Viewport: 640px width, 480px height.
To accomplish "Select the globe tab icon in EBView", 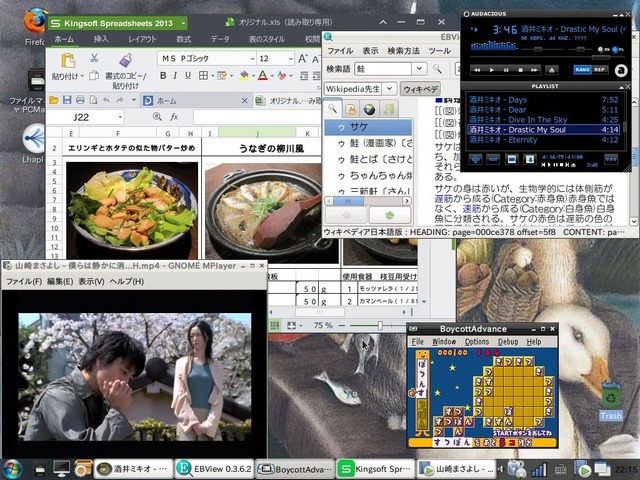I will click(x=369, y=109).
